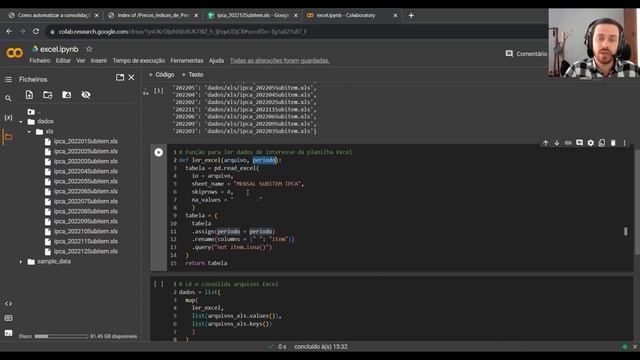The image size is (640, 360).
Task: Click the all changes saved link
Action: pos(280,60)
